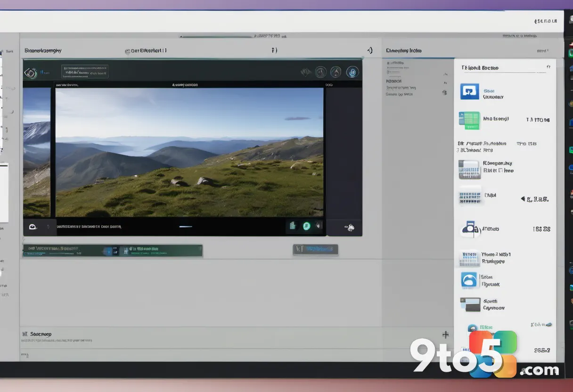This screenshot has height=392, width=573.
Task: Expand the small arrow in the gray panel list
Action: tap(445, 74)
